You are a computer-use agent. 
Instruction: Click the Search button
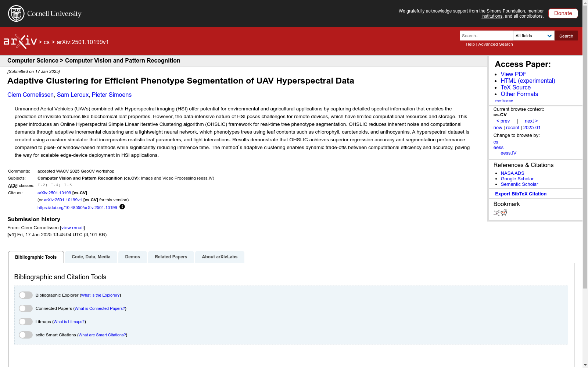(566, 36)
